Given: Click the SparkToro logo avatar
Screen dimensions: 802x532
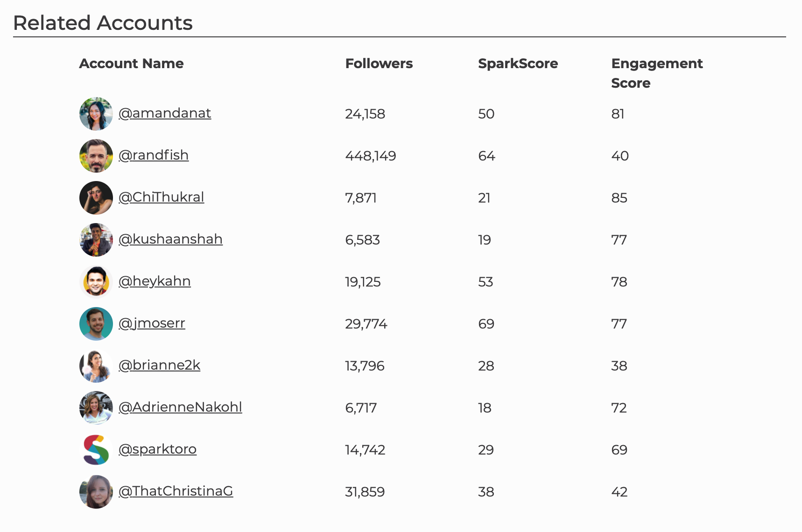Looking at the screenshot, I should [96, 450].
